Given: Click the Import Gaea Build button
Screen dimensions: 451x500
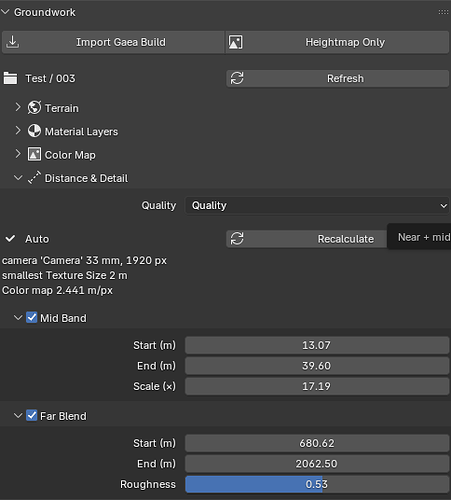Looking at the screenshot, I should 113,42.
